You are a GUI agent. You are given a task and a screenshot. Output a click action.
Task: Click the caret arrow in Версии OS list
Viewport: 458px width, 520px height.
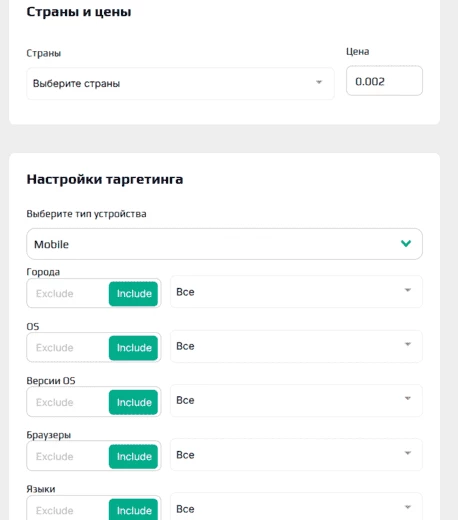(x=407, y=398)
